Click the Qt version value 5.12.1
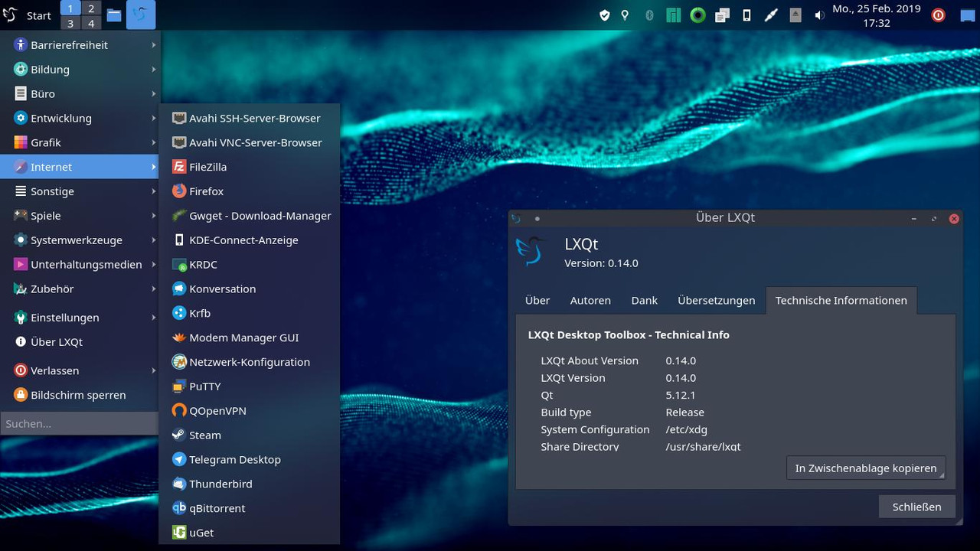 [x=681, y=396]
